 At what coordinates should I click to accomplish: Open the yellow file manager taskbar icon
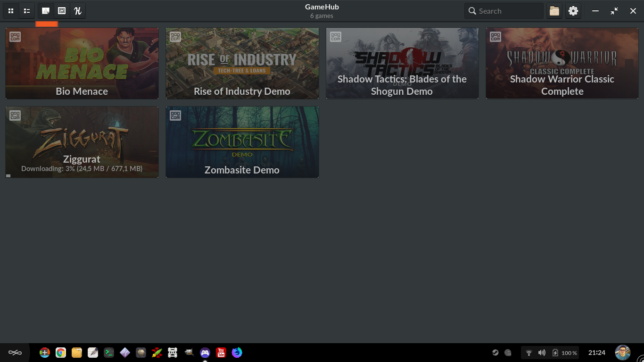point(77,353)
